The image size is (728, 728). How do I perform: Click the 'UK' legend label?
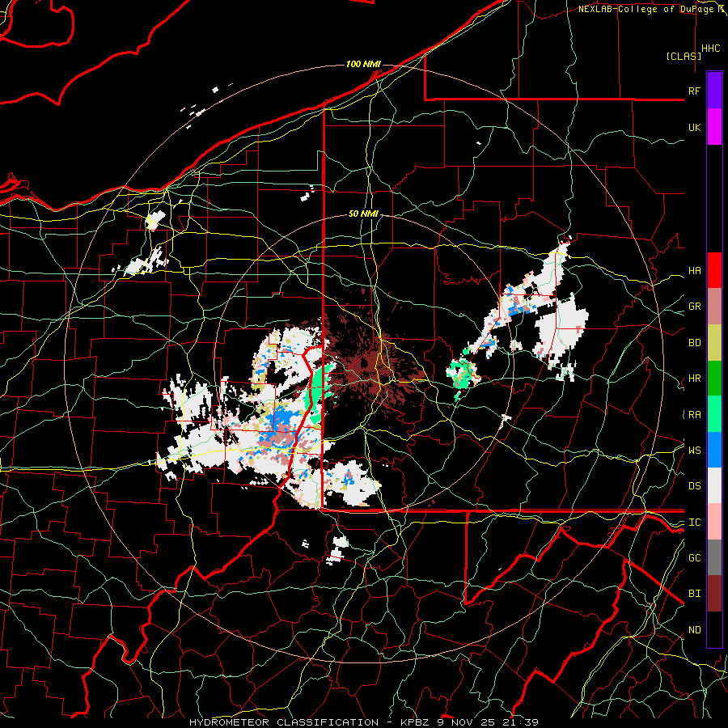(694, 127)
